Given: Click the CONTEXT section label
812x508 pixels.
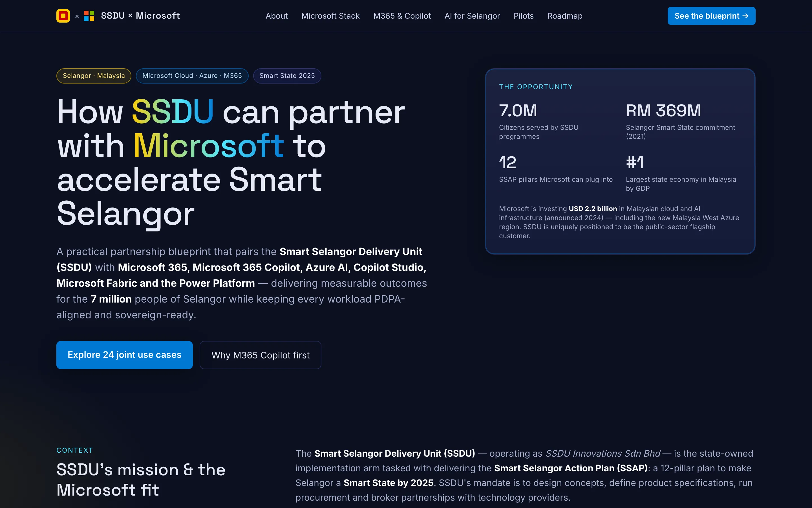Looking at the screenshot, I should (74, 450).
